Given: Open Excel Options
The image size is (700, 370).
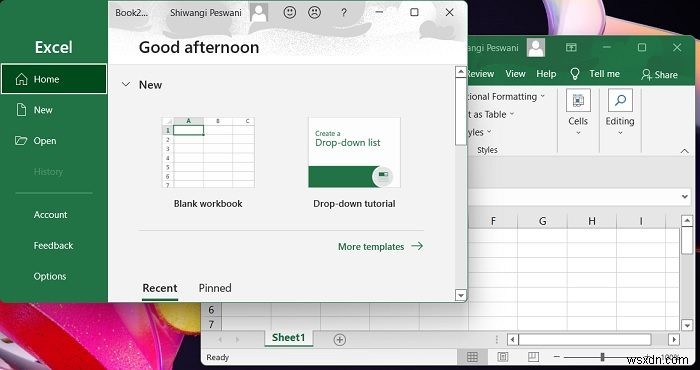Looking at the screenshot, I should click(x=50, y=276).
